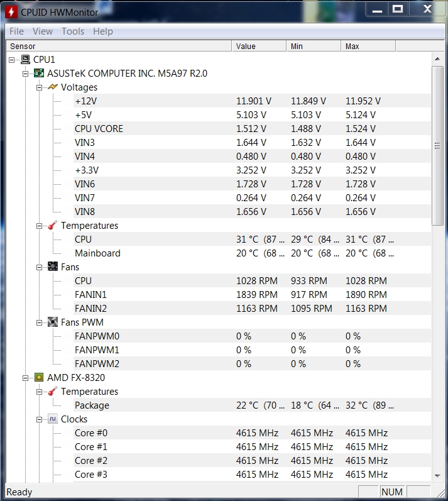Image resolution: width=448 pixels, height=501 pixels.
Task: Select the VIN4 row
Action: (x=252, y=157)
